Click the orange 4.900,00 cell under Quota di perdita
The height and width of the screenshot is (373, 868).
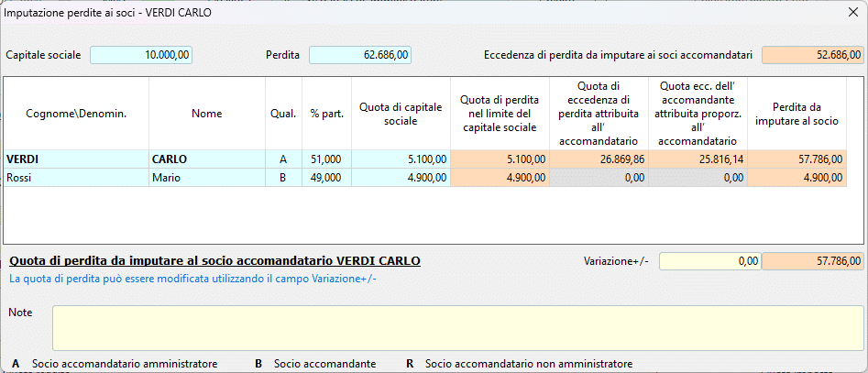coord(500,178)
